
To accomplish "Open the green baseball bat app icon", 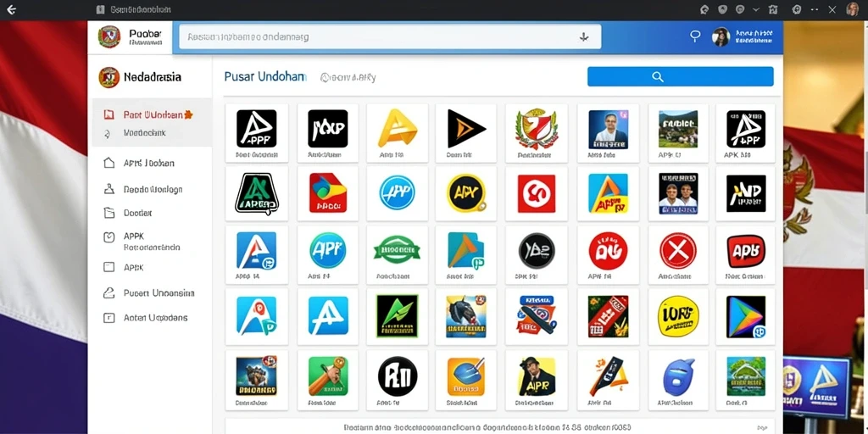I will click(x=328, y=376).
